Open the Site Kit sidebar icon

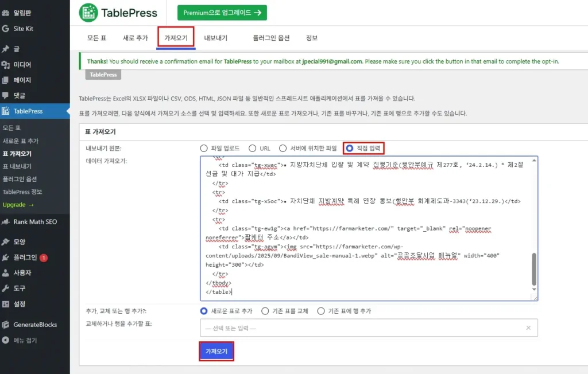click(6, 29)
